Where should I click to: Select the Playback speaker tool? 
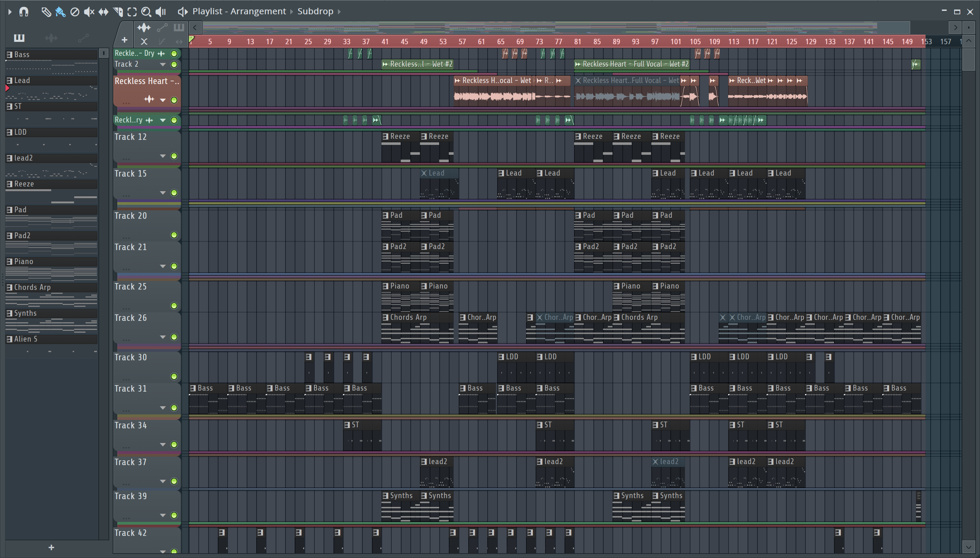click(161, 12)
